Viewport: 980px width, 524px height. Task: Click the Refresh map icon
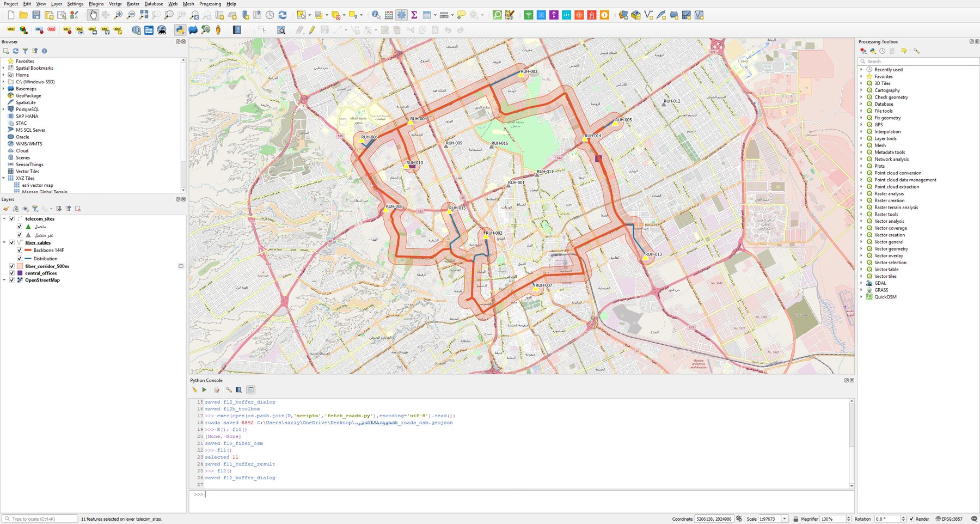(283, 15)
